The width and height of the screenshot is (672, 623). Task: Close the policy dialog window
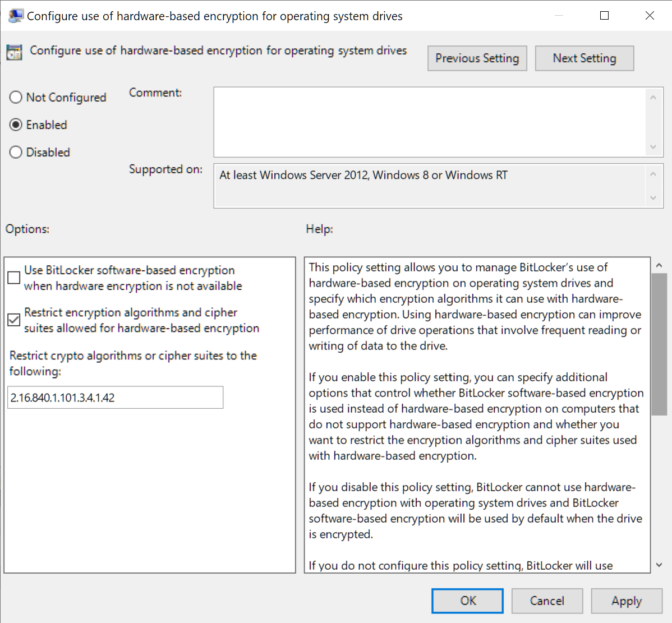(650, 16)
